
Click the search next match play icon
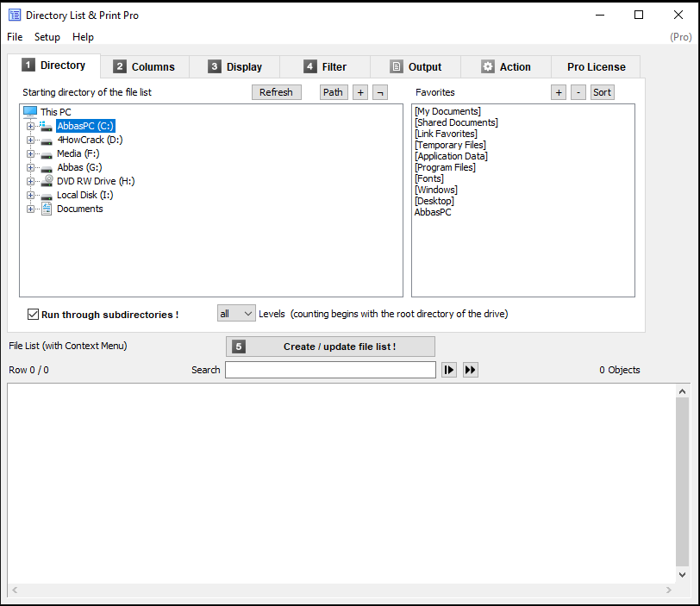(x=449, y=370)
